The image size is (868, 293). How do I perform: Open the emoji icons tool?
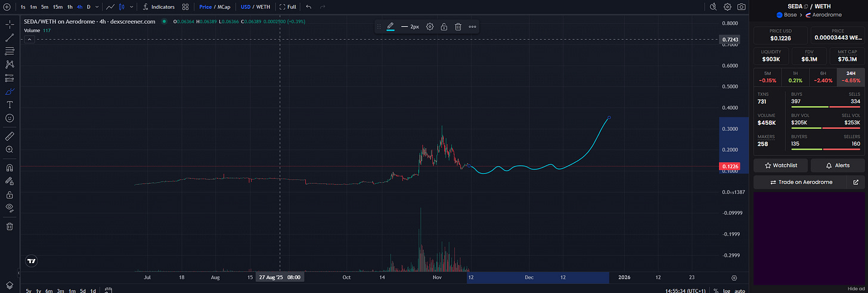click(x=10, y=118)
